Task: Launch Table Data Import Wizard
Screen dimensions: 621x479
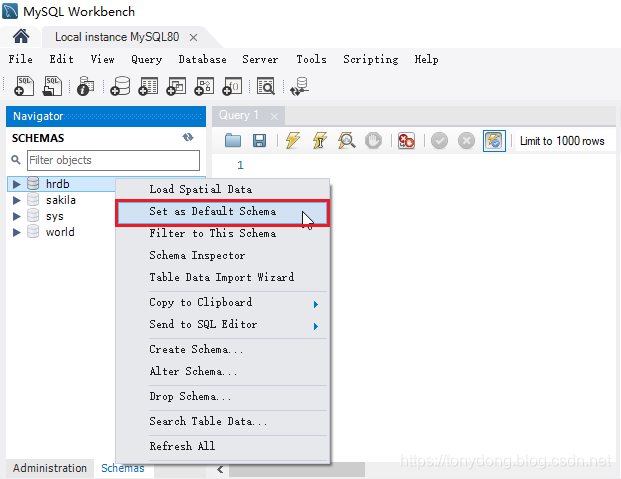Action: [222, 277]
